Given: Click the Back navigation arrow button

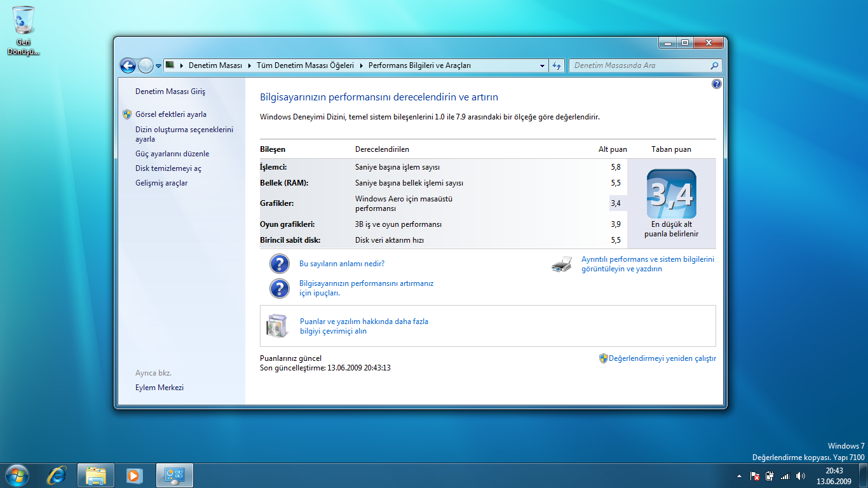Looking at the screenshot, I should (128, 65).
